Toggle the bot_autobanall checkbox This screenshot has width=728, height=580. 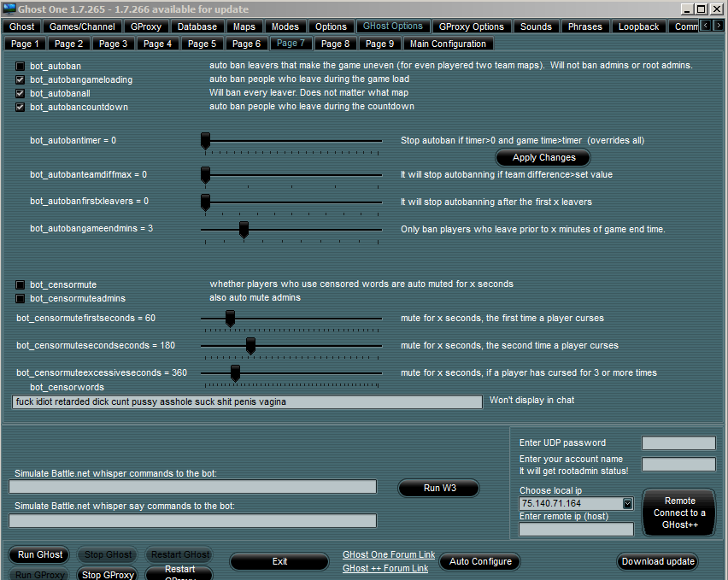point(20,93)
